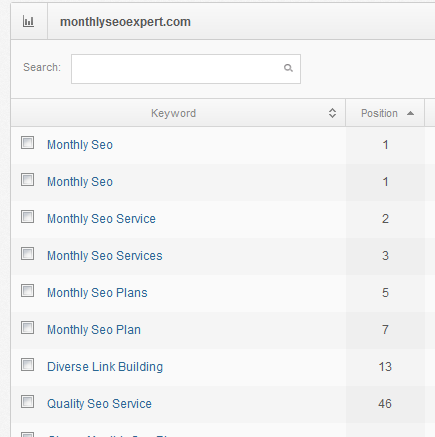
Task: Tick the Monthly Seo Service checkbox
Action: coord(27,217)
